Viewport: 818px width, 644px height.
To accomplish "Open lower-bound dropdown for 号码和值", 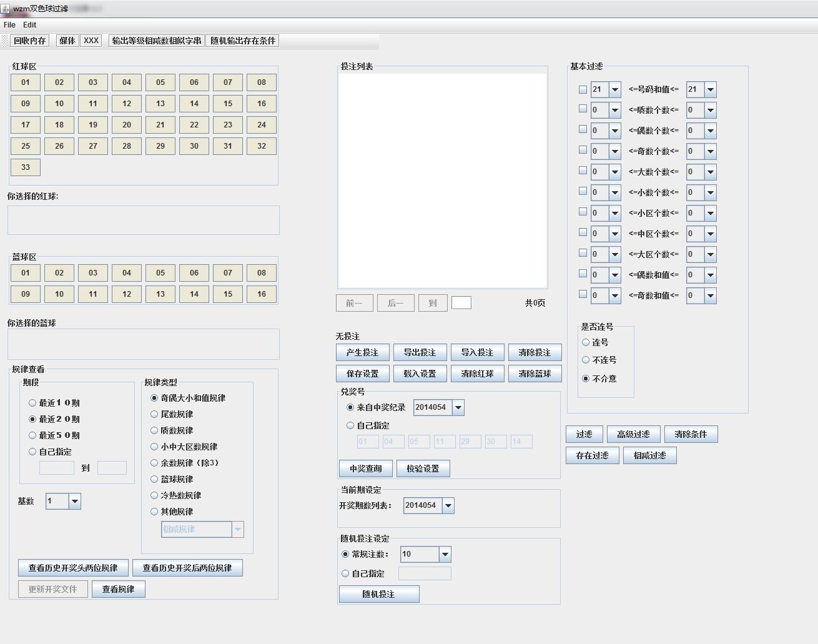I will [614, 89].
